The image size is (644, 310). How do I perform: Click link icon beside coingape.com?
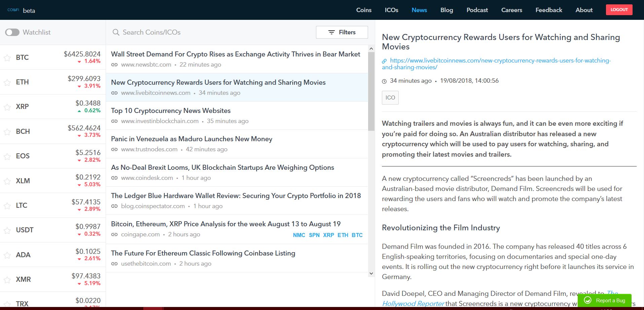114,234
